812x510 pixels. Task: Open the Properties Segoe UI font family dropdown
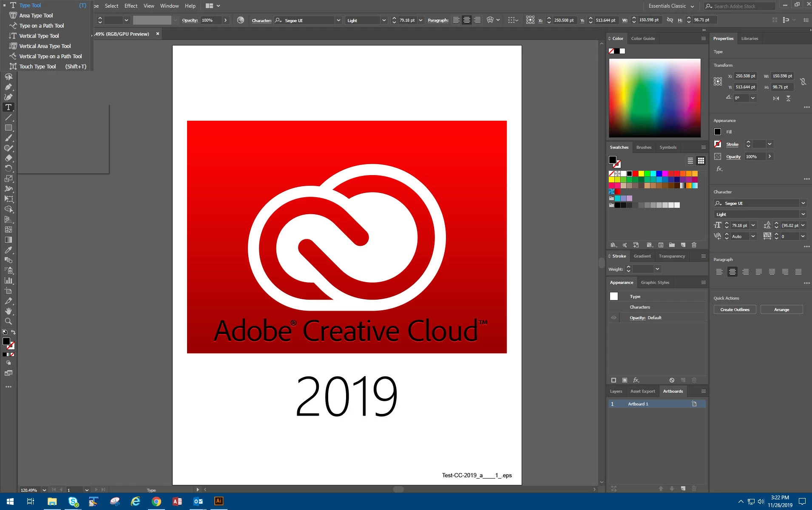(803, 203)
